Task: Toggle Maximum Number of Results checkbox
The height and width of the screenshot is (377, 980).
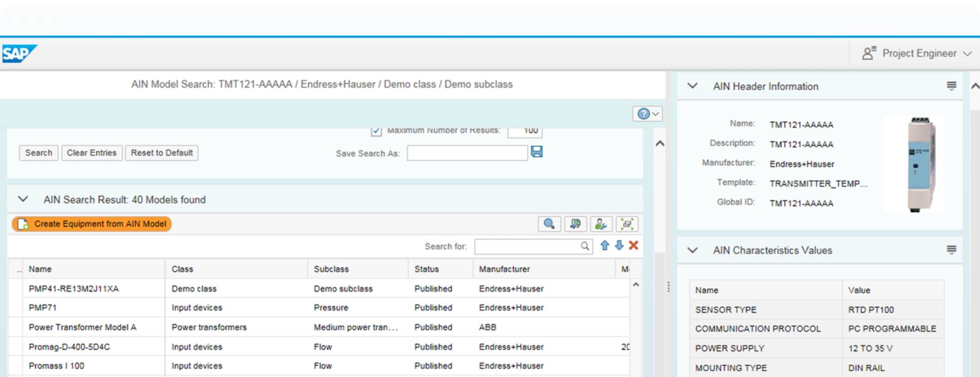Action: [x=376, y=131]
